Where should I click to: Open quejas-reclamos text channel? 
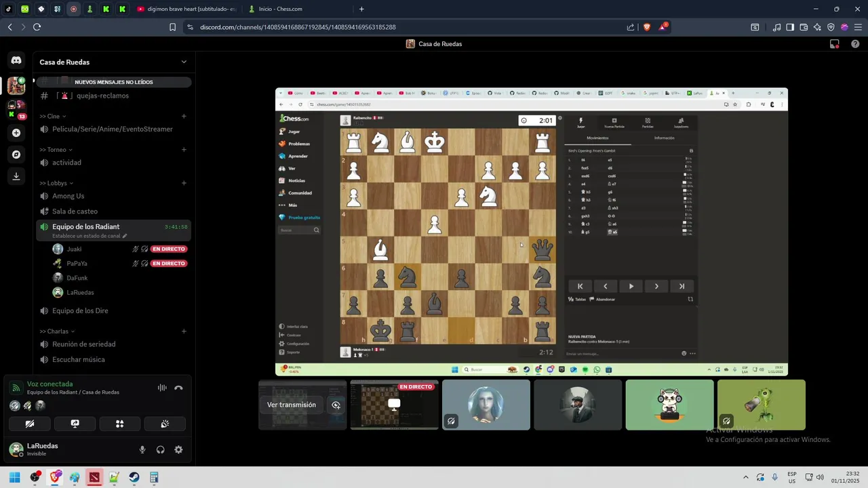tap(113, 96)
